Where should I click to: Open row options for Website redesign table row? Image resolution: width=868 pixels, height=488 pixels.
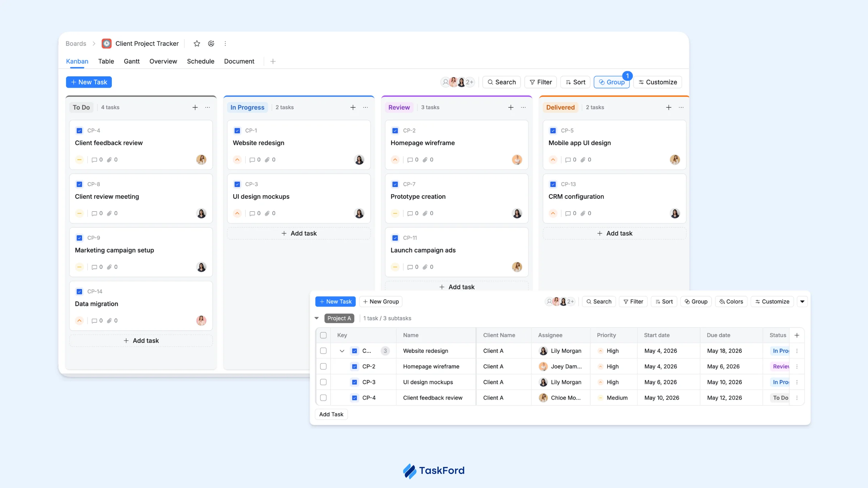coord(797,351)
